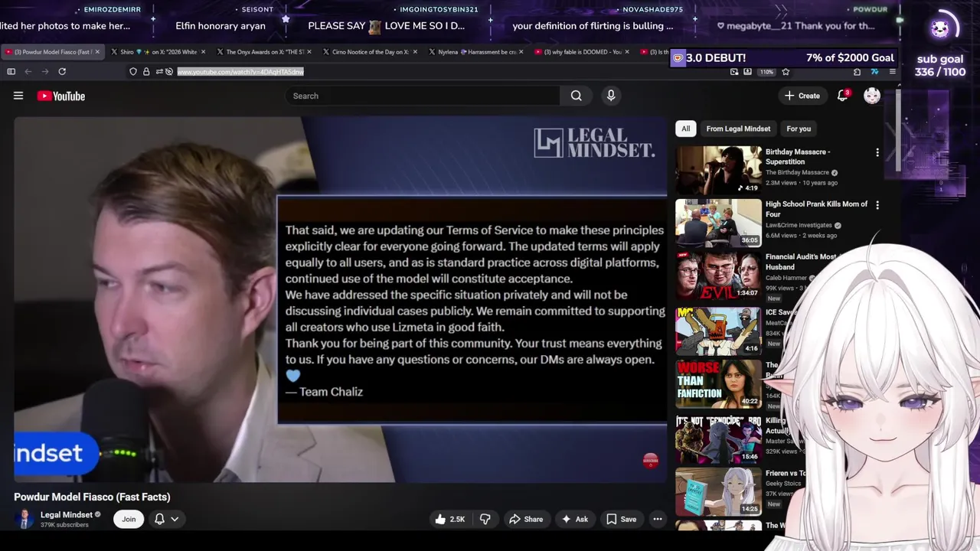Switch to the Nyrlena Harrassment tab
The image size is (980, 551).
(476, 52)
